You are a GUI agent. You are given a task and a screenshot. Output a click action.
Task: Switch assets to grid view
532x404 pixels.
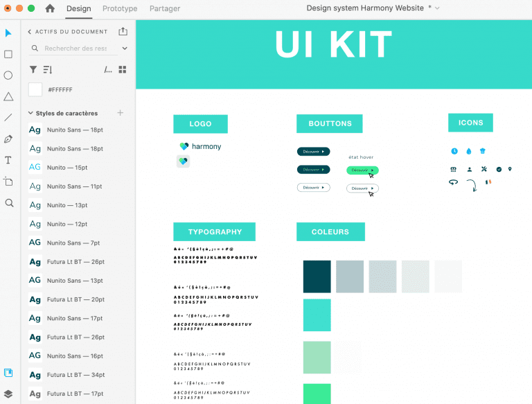click(123, 69)
